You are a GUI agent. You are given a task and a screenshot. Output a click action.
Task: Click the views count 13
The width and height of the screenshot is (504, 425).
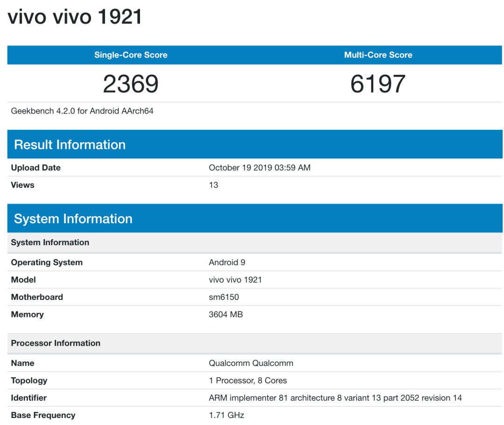coord(213,185)
